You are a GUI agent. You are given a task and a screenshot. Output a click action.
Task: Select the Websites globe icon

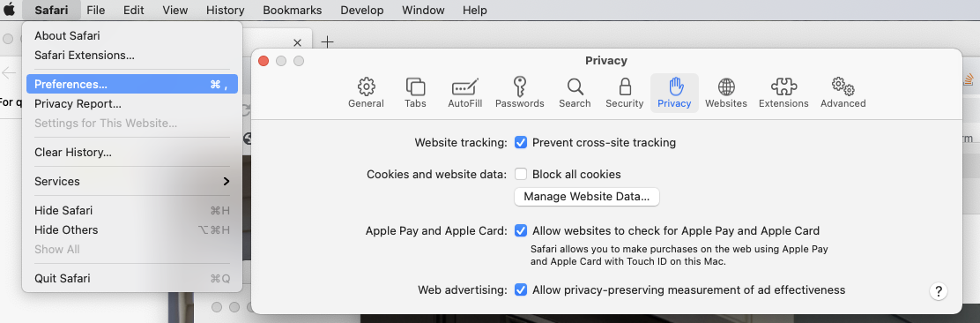[725, 94]
